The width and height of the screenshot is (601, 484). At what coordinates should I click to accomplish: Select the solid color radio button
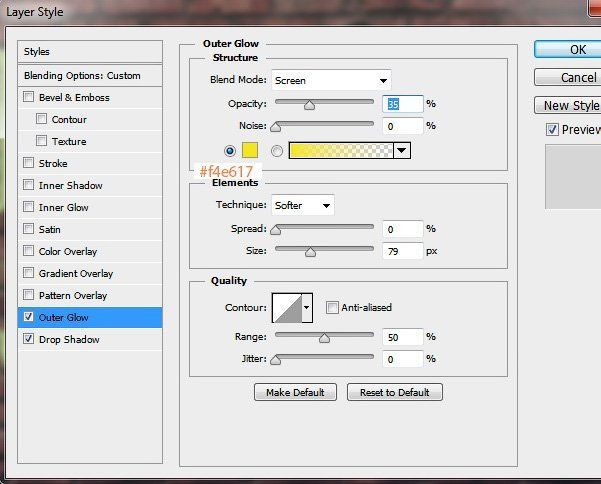231,150
